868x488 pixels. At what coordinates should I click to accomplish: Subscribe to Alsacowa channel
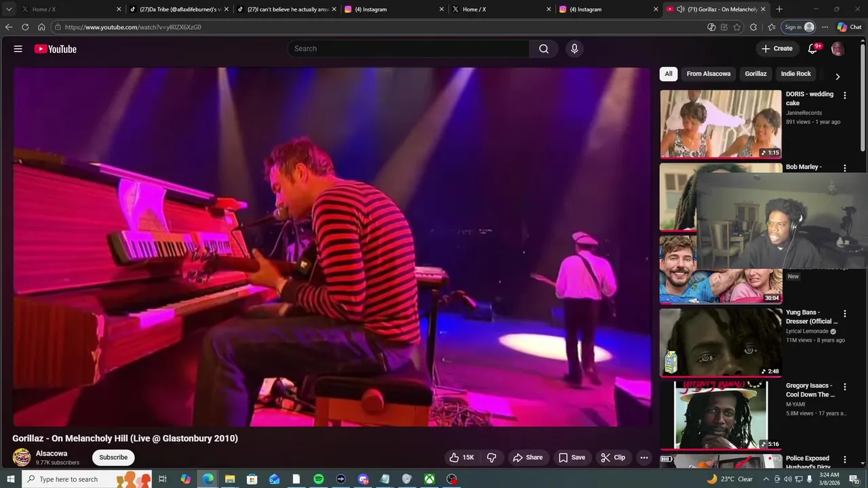tap(113, 457)
